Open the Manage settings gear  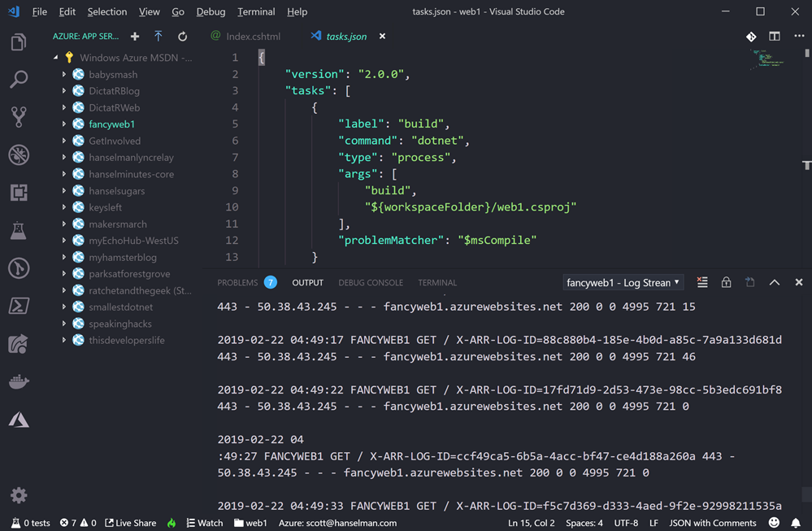coord(19,495)
